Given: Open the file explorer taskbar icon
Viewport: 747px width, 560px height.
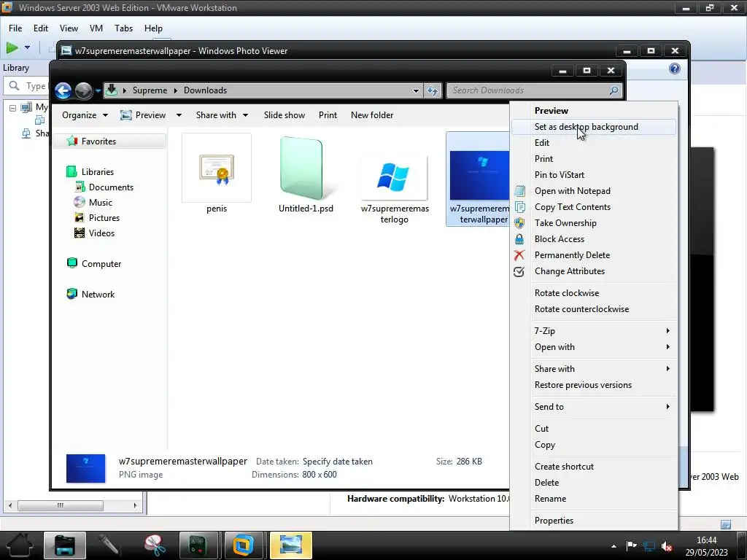Looking at the screenshot, I should (65, 545).
